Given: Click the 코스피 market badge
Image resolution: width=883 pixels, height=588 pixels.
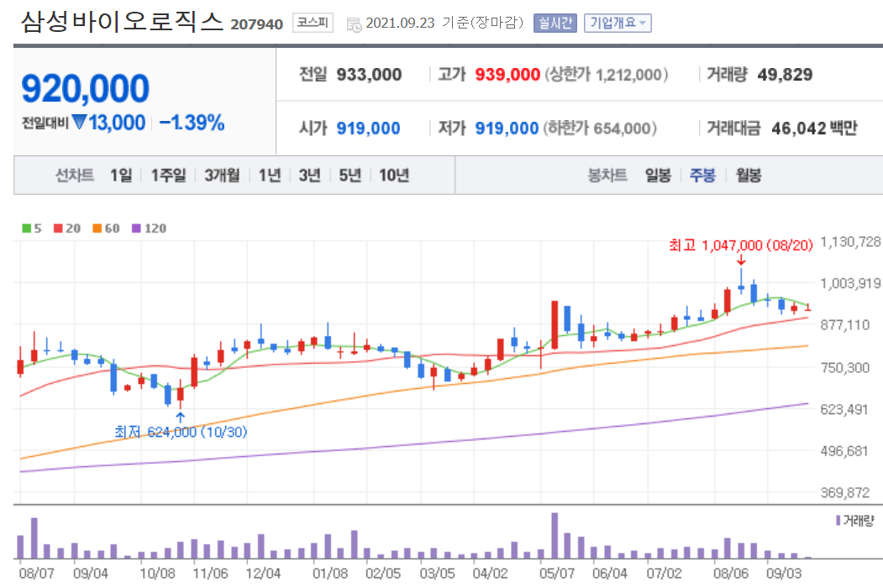Looking at the screenshot, I should 313,23.
